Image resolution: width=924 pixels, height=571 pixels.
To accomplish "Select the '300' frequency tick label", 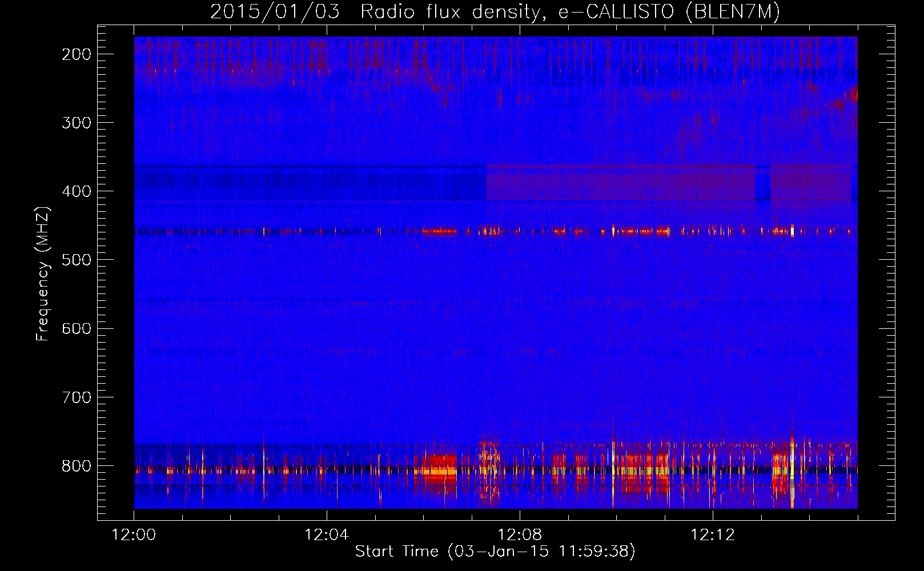I will click(76, 123).
